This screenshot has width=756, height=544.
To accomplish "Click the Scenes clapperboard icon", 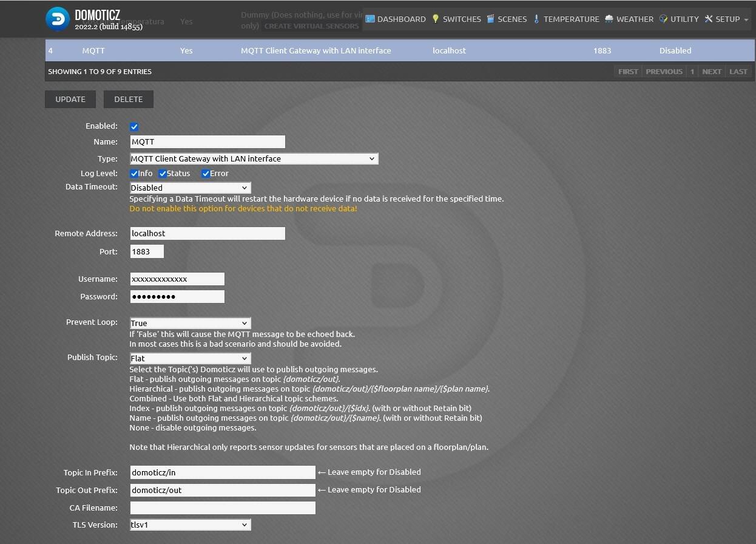I will pos(490,19).
